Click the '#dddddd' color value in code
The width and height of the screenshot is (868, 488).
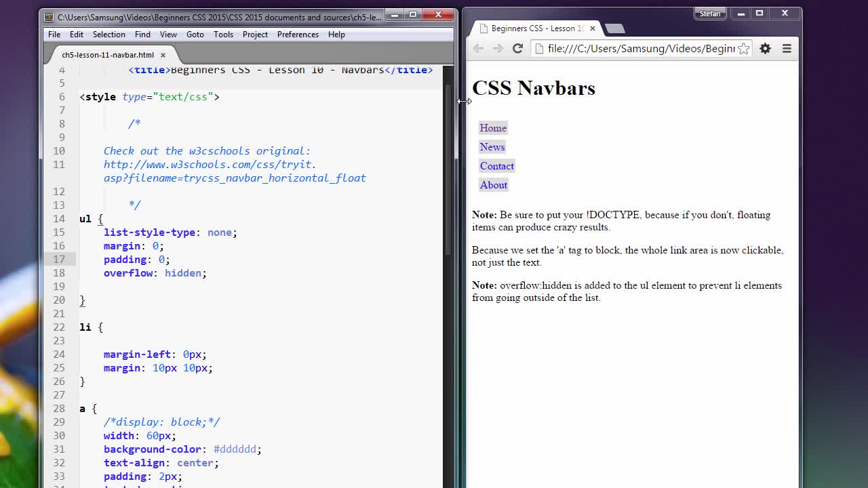point(235,449)
